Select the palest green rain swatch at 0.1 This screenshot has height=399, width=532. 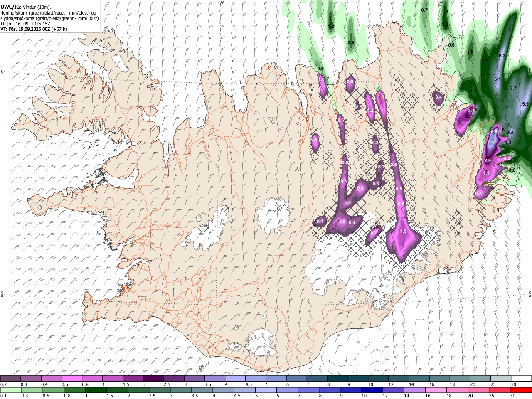pos(10,390)
